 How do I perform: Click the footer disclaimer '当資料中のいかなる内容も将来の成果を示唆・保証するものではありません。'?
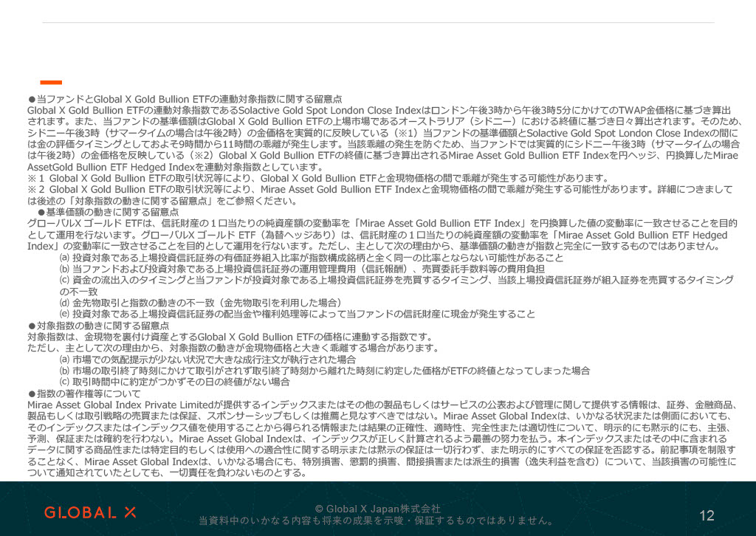[x=377, y=520]
